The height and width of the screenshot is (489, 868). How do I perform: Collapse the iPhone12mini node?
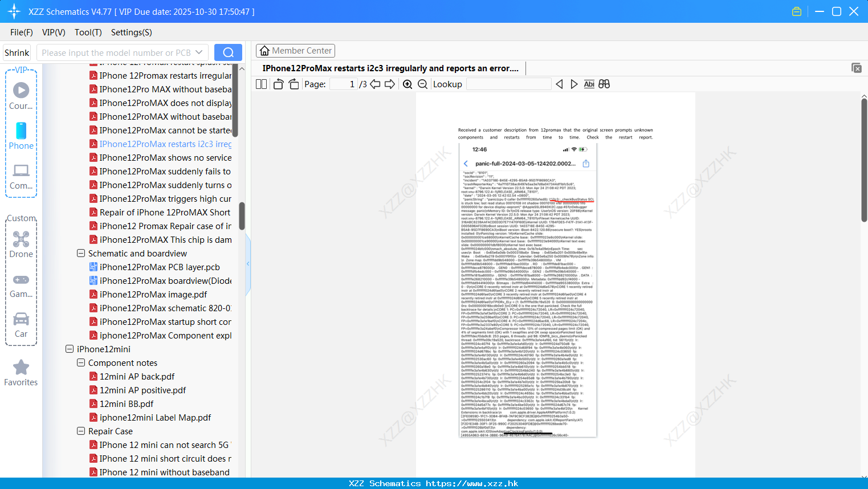70,349
